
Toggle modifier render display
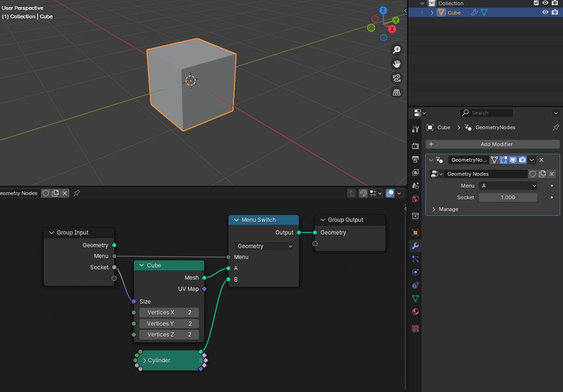pyautogui.click(x=522, y=160)
